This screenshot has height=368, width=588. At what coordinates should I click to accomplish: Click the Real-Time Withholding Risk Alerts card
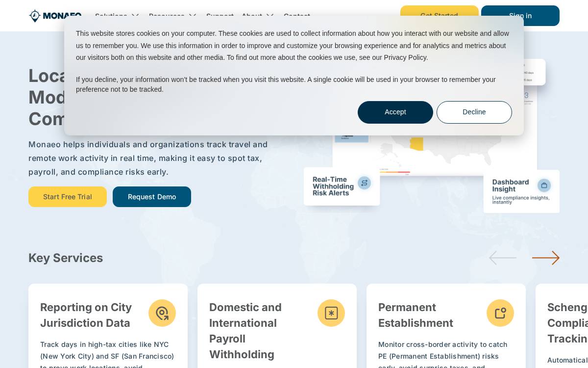coord(342,186)
